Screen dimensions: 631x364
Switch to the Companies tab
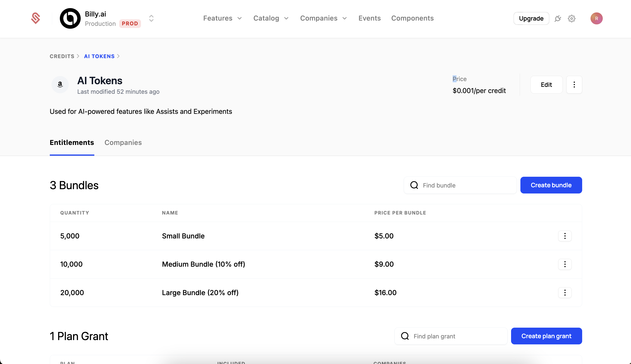click(x=123, y=143)
